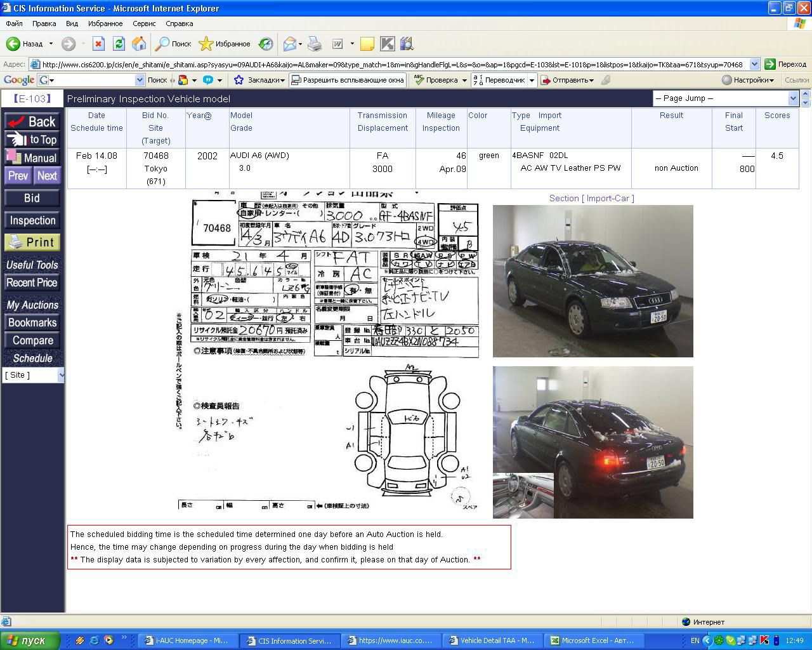This screenshot has height=650, width=812.
Task: Click the Print printer icon in toolbar
Action: (x=315, y=44)
